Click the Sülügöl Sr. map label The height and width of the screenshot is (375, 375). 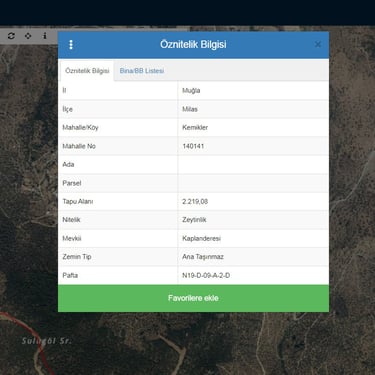tap(47, 341)
